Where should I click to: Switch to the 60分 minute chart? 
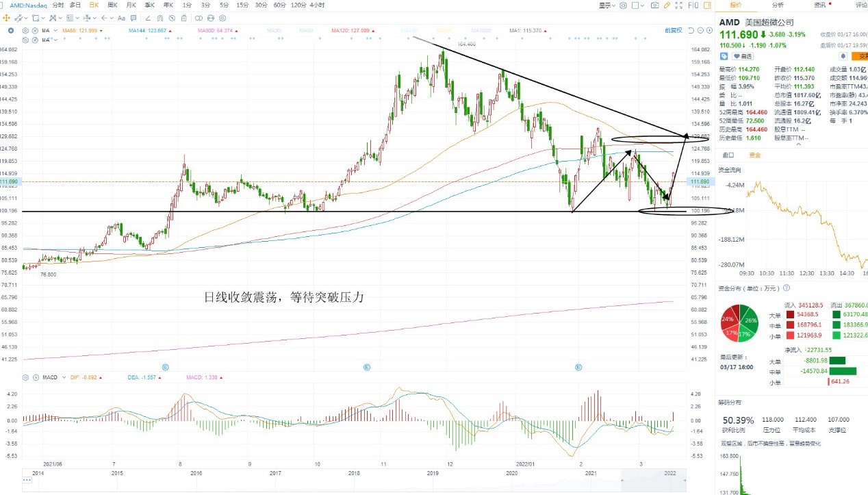click(279, 5)
